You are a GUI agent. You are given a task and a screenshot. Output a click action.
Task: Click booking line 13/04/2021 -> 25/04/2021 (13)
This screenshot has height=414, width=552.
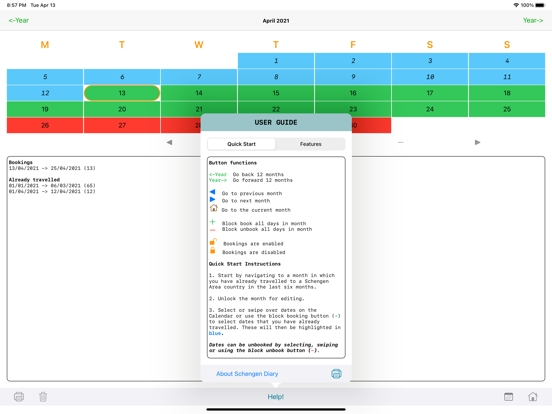pyautogui.click(x=52, y=168)
